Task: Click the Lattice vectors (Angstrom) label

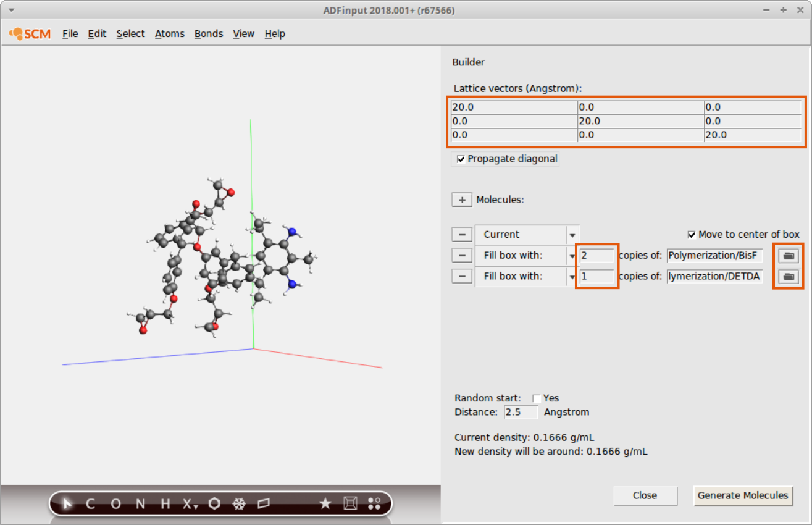Action: (x=517, y=89)
